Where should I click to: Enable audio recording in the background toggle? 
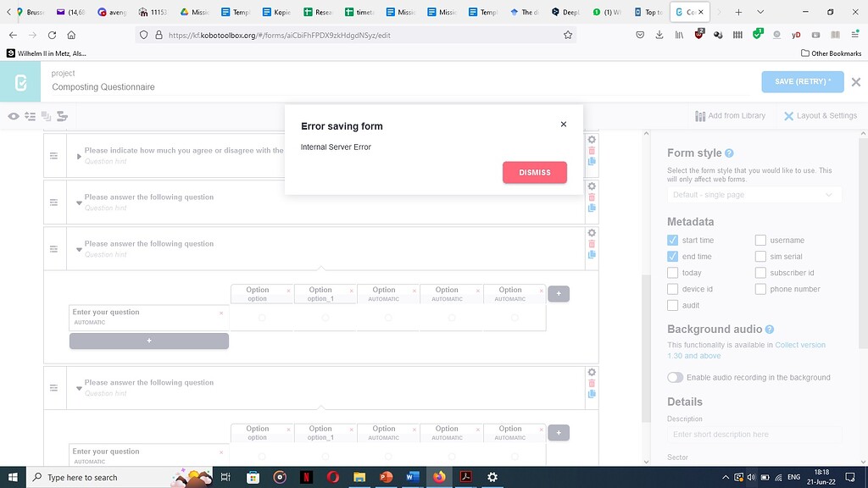click(675, 377)
